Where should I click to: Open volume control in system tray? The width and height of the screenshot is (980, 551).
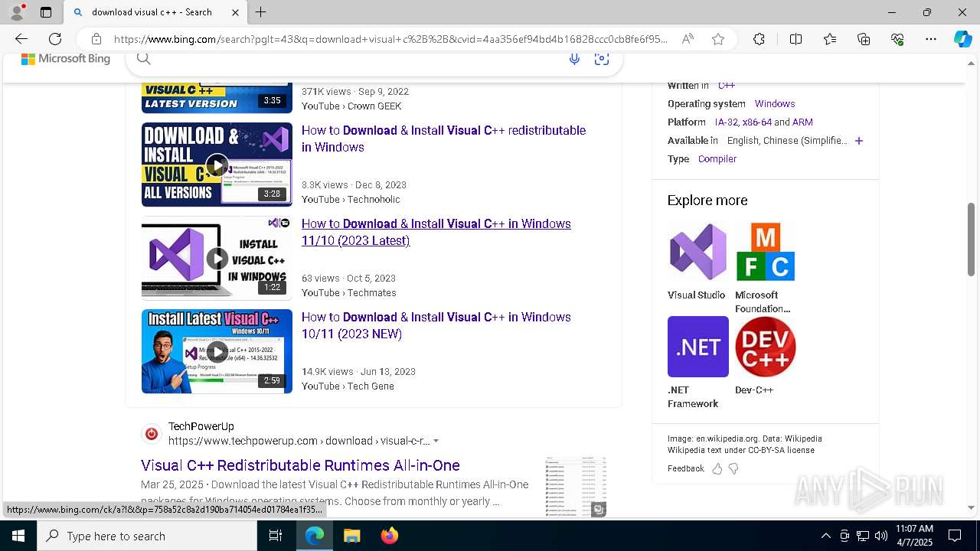point(881,536)
